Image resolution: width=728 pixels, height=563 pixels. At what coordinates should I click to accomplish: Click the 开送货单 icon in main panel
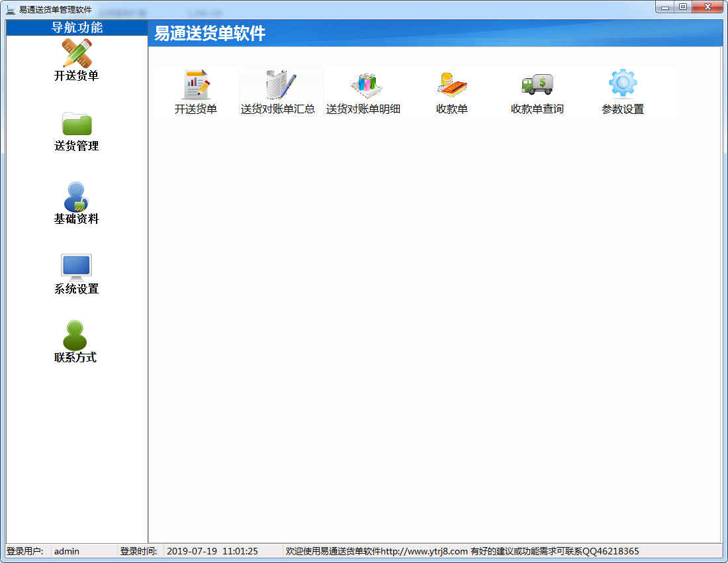[196, 92]
